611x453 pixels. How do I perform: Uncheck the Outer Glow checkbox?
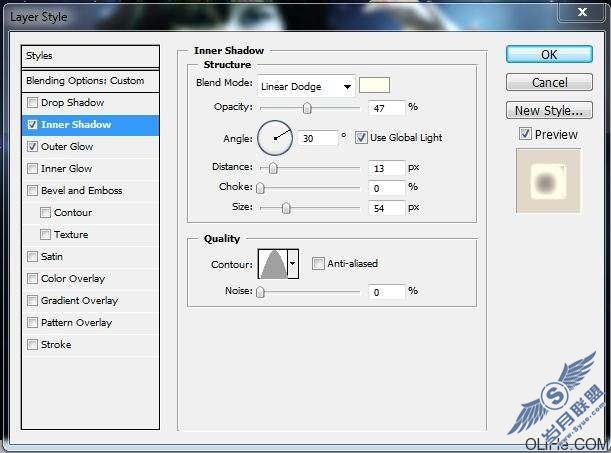tap(32, 146)
